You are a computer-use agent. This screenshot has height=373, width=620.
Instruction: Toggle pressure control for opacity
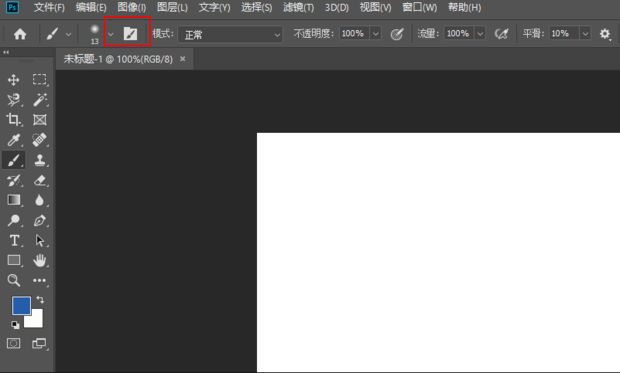coord(397,34)
